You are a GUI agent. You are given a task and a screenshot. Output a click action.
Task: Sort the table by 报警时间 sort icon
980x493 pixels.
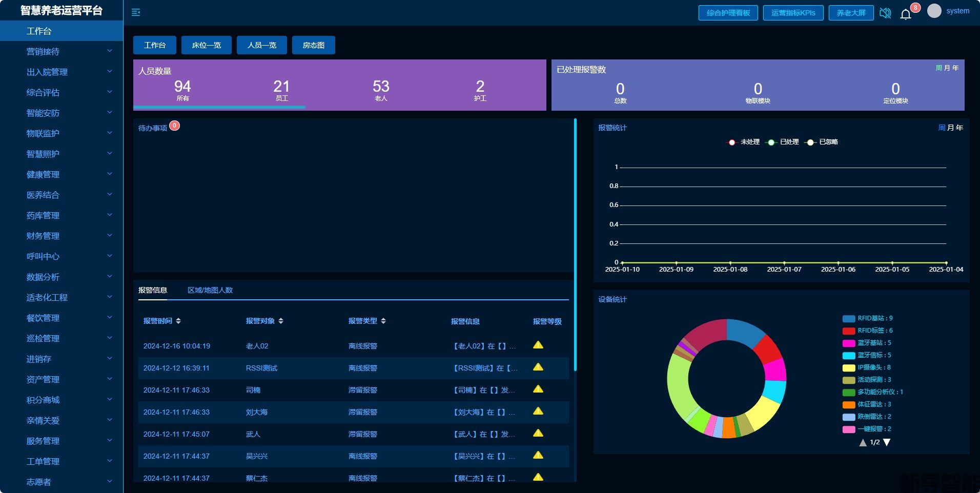click(178, 321)
